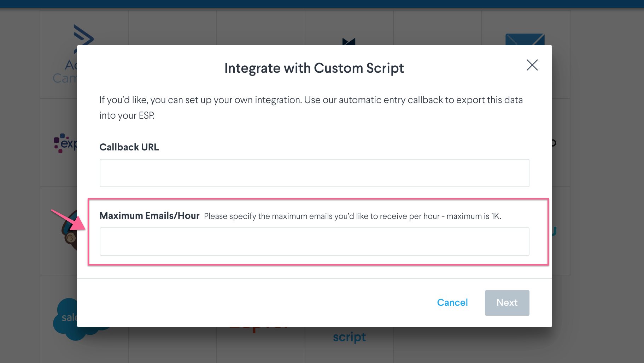The width and height of the screenshot is (644, 363).
Task: Click the 'Maximum Emails/Hour' label
Action: pos(150,216)
